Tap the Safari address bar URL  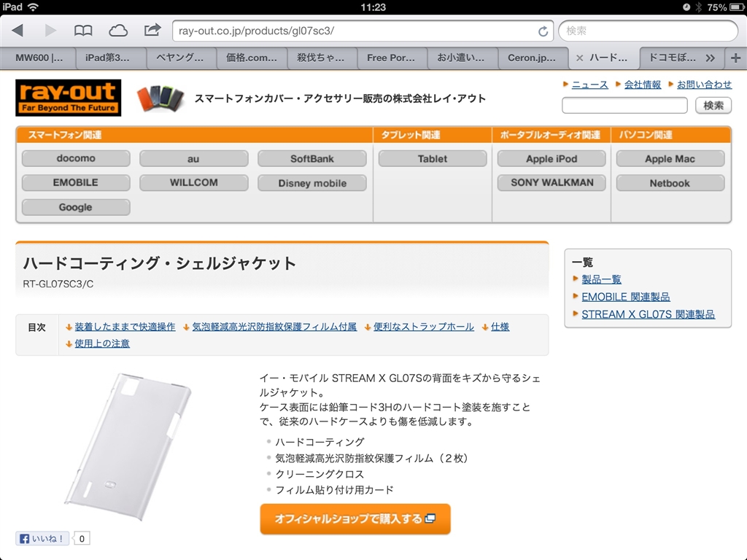355,31
